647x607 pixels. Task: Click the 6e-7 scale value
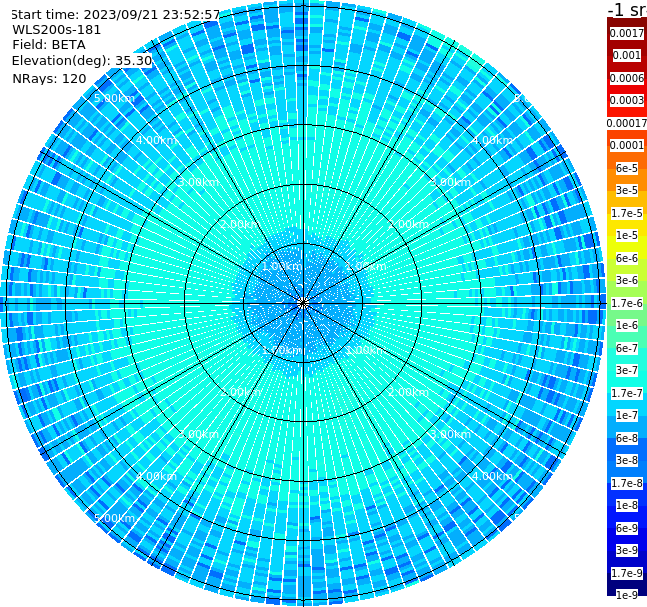627,348
